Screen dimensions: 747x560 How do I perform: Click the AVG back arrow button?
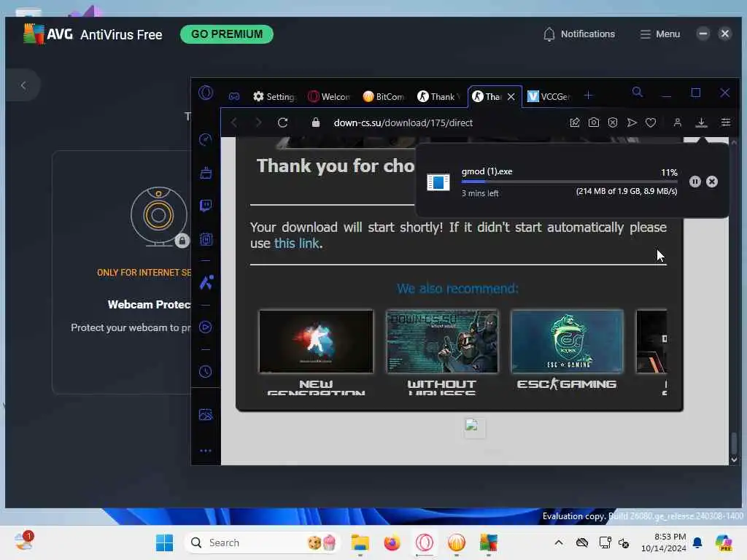coord(23,85)
